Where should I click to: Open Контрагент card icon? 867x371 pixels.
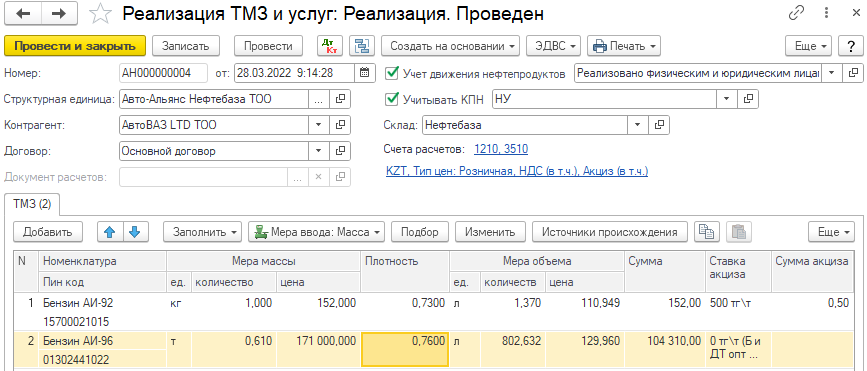[340, 125]
